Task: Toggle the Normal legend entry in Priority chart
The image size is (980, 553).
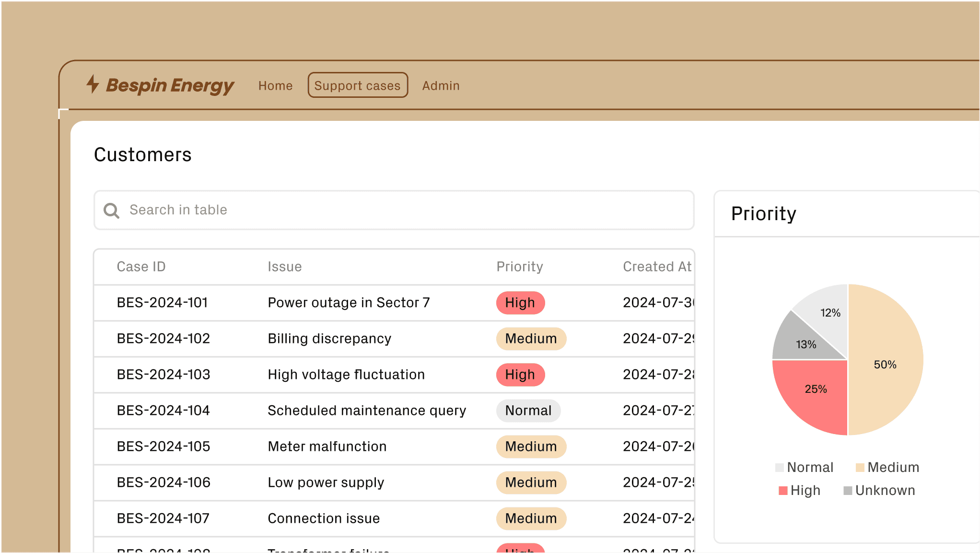Action: click(804, 467)
